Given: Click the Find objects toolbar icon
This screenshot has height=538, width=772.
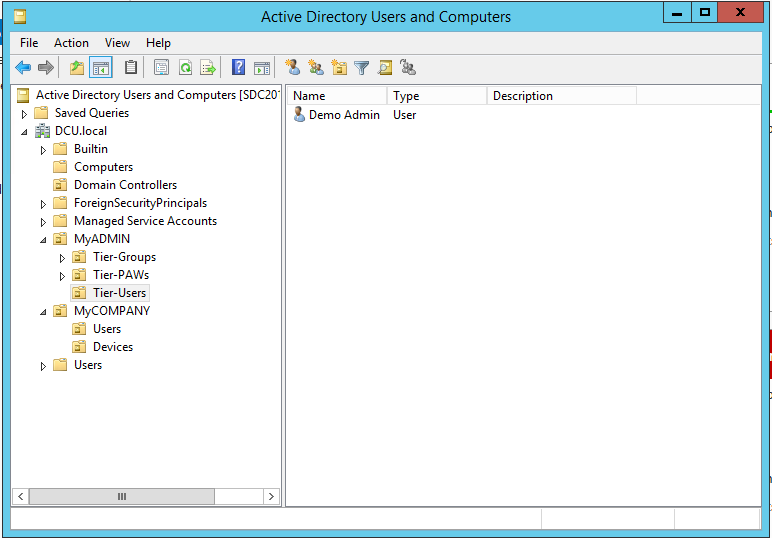Looking at the screenshot, I should 385,68.
